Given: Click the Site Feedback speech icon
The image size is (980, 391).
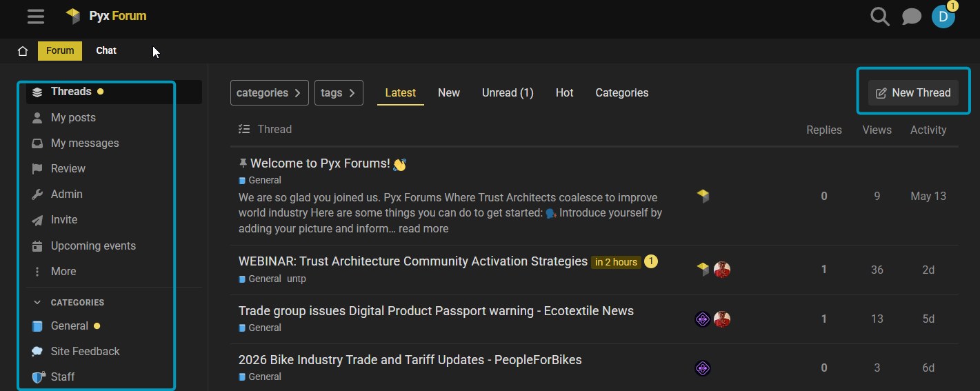Looking at the screenshot, I should point(37,352).
